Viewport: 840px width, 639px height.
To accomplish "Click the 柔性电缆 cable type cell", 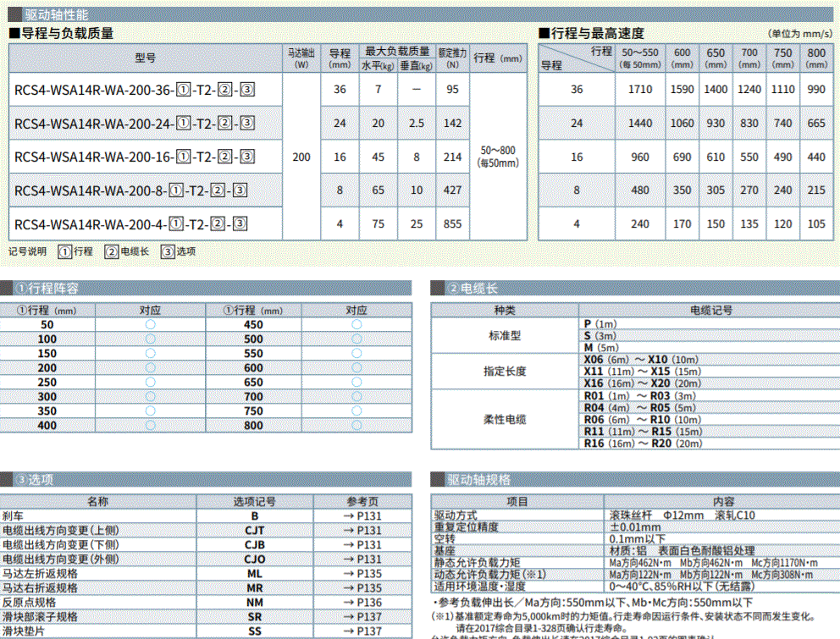I will click(505, 420).
